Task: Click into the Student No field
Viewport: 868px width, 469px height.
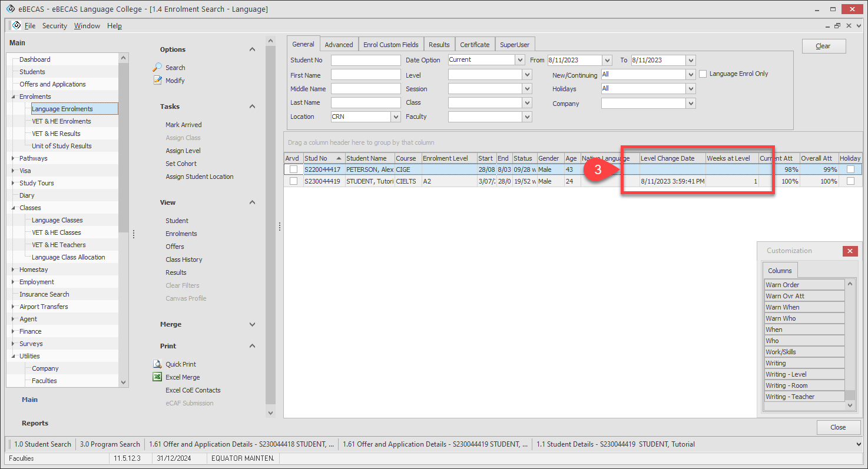Action: [x=365, y=61]
